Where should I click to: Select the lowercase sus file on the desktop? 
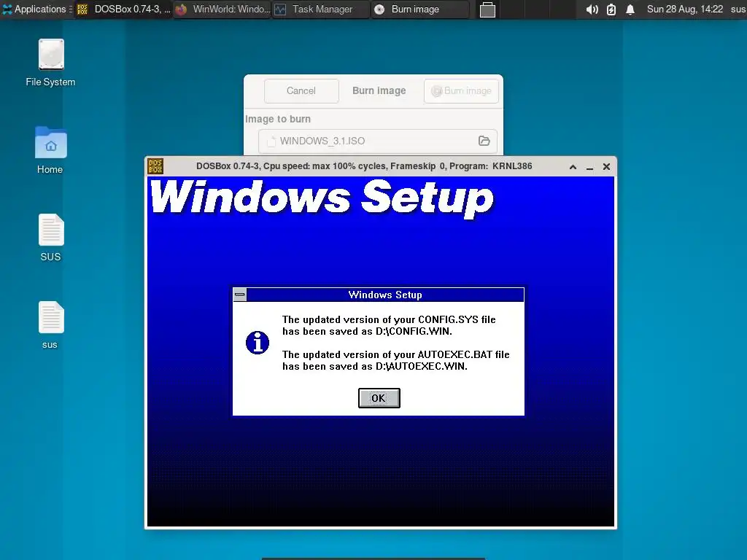pos(50,326)
